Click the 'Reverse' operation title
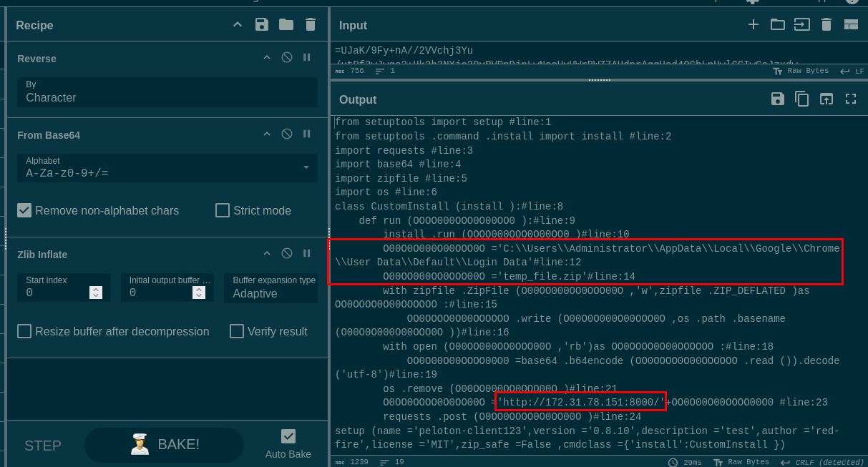This screenshot has height=467, width=868. coord(36,59)
